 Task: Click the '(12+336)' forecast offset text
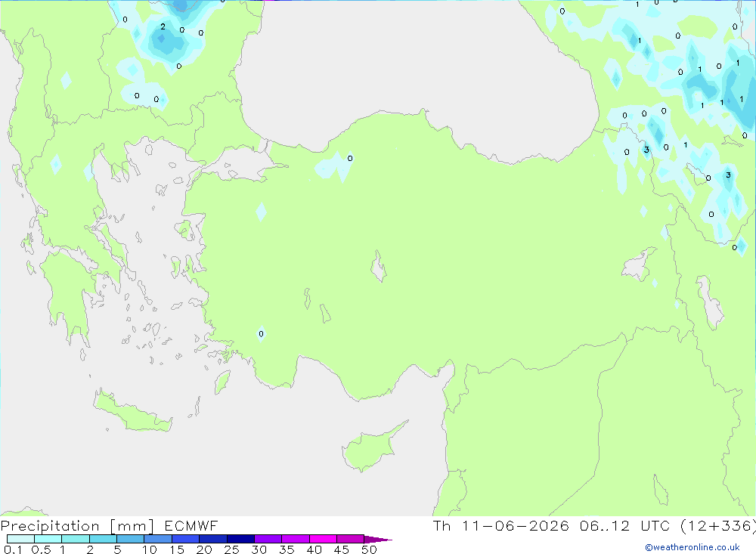717,525
